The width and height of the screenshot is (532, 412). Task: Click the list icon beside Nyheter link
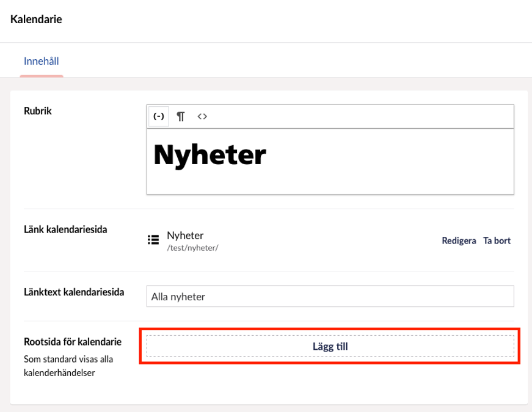coord(153,240)
